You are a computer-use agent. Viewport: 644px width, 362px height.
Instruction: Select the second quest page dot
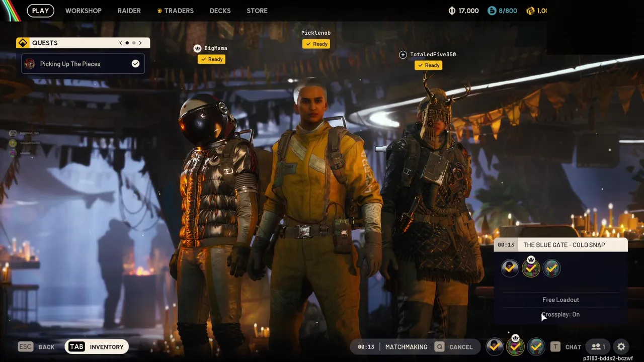[133, 43]
